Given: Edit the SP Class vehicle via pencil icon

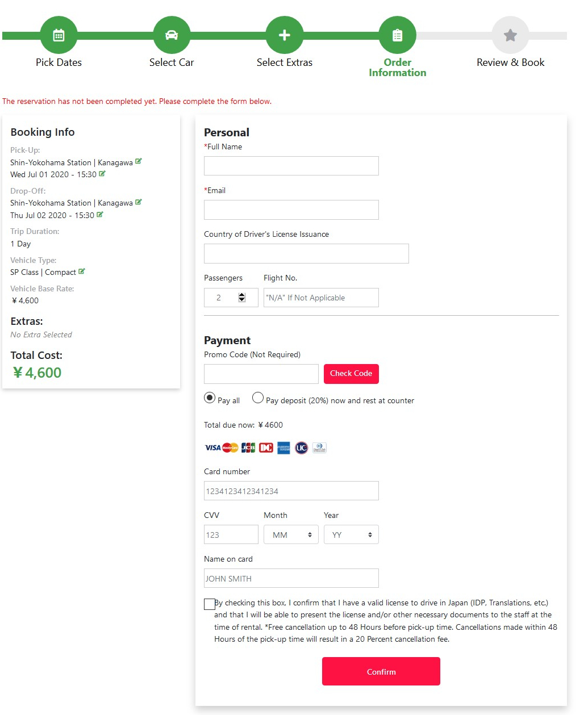Looking at the screenshot, I should (83, 272).
